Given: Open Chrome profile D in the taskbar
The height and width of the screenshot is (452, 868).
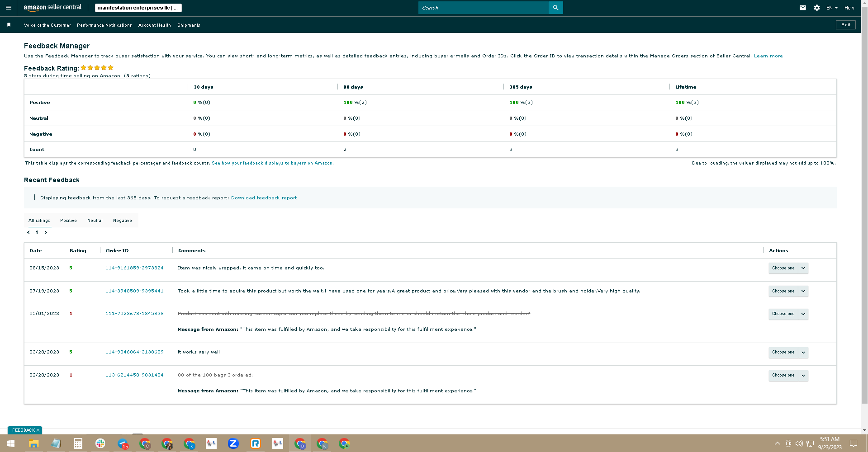Looking at the screenshot, I should tap(300, 443).
